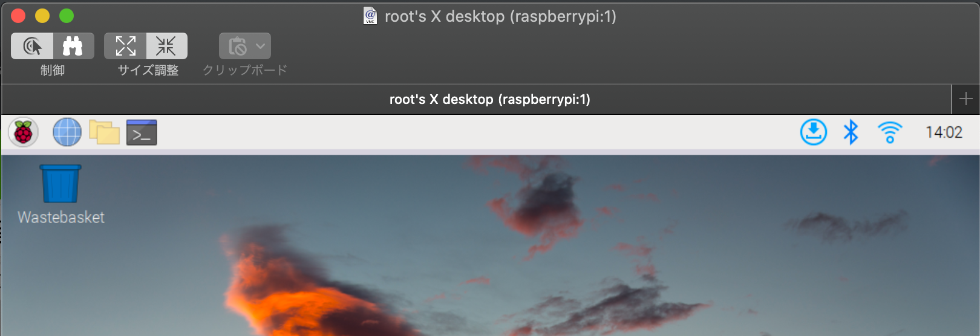
Task: Click the Wastebasket label text
Action: click(61, 218)
